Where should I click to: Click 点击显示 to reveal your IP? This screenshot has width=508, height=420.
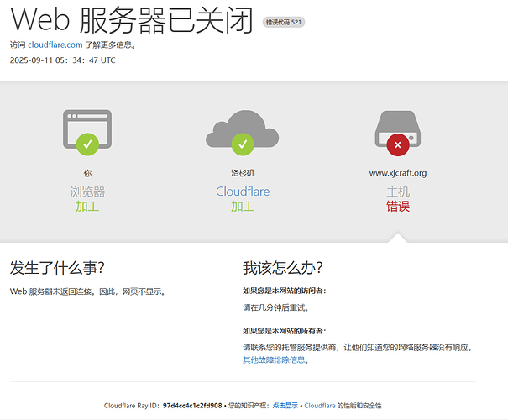(x=285, y=406)
